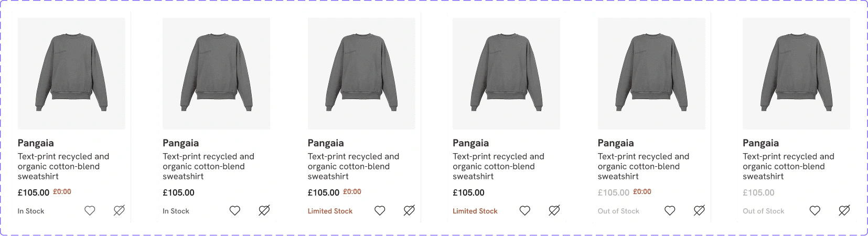The width and height of the screenshot is (868, 236).
Task: Click crossed-out heart on Out of Stock card with £0.00 strikethrough
Action: 699,211
